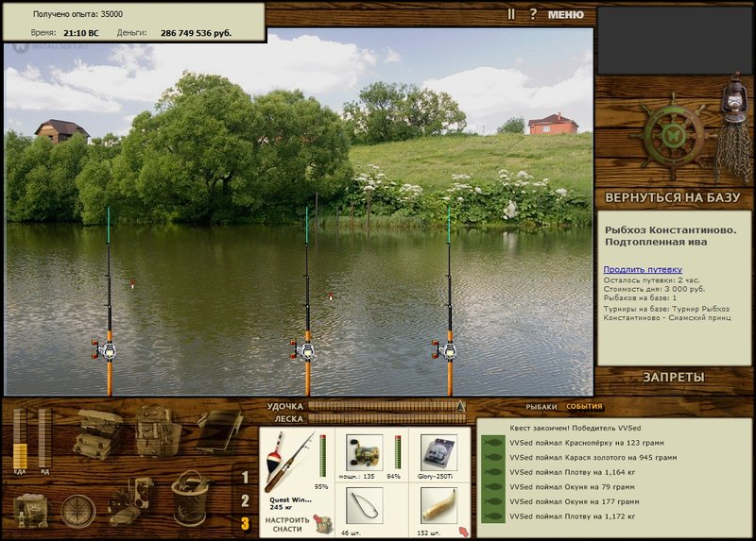Click the time value 21:10 ВС
The image size is (756, 541).
(81, 33)
